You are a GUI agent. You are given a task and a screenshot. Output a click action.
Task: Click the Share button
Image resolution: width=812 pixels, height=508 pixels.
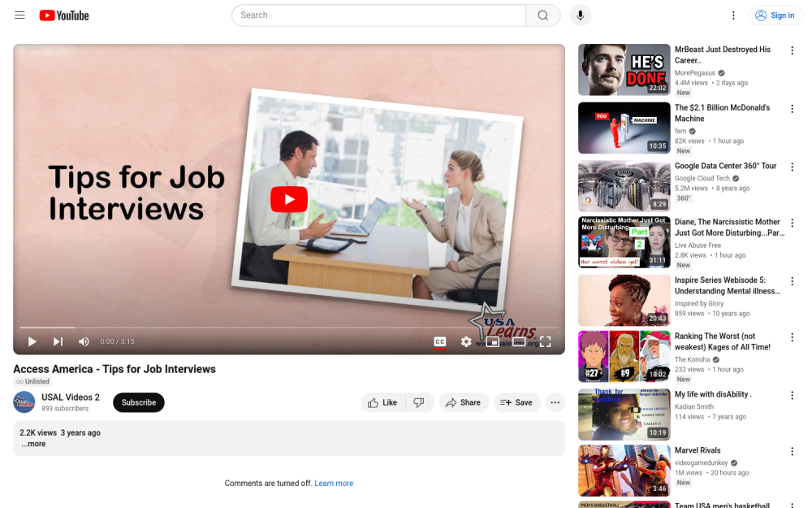click(x=464, y=402)
